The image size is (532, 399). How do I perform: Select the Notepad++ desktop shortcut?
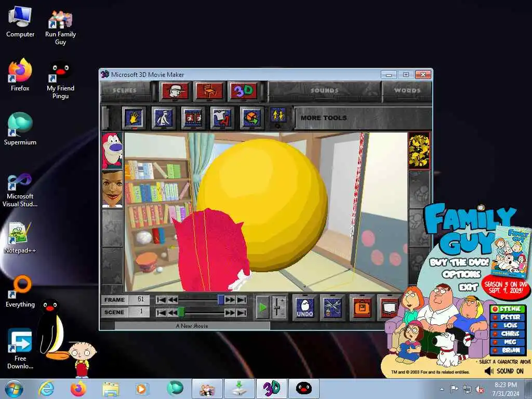coord(20,237)
